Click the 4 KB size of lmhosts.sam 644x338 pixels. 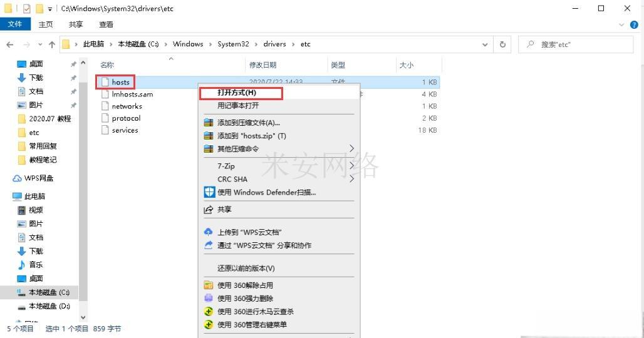click(x=429, y=94)
